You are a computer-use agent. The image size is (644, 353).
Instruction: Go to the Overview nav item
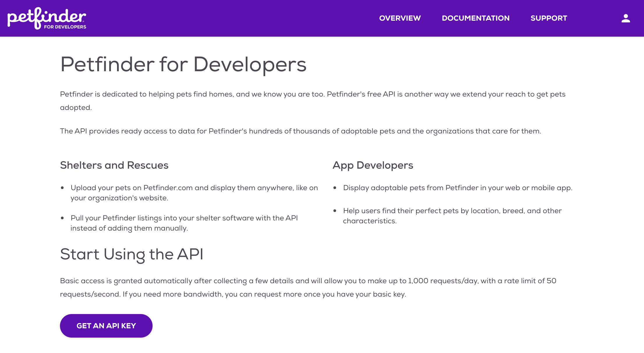click(400, 18)
